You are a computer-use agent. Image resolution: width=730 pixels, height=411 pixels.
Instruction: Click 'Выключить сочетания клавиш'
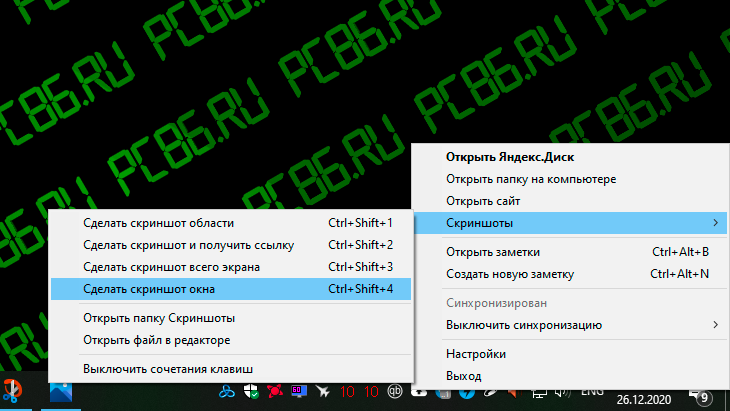231,369
